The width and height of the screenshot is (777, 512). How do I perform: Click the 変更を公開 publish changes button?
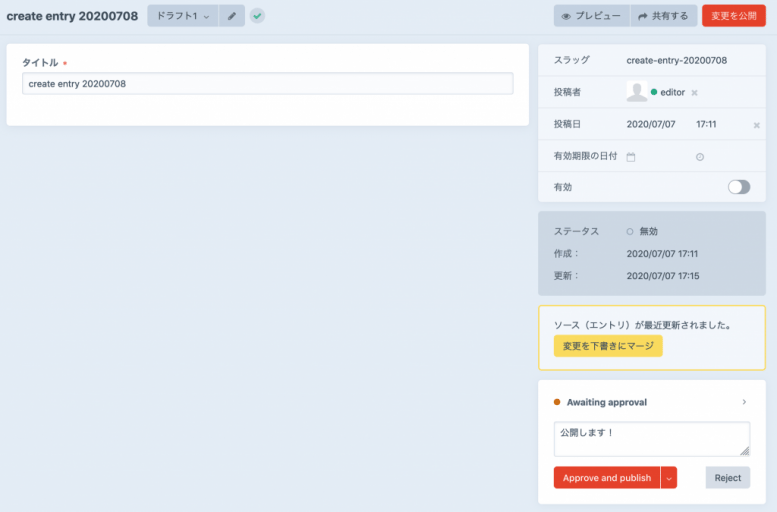pos(733,16)
